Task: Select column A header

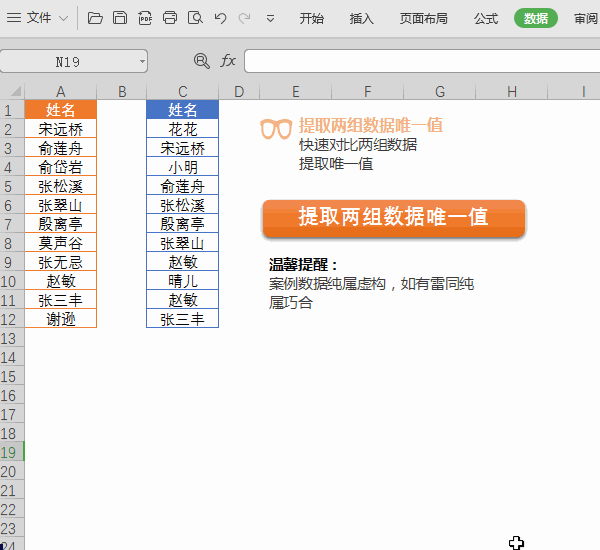Action: (60, 92)
